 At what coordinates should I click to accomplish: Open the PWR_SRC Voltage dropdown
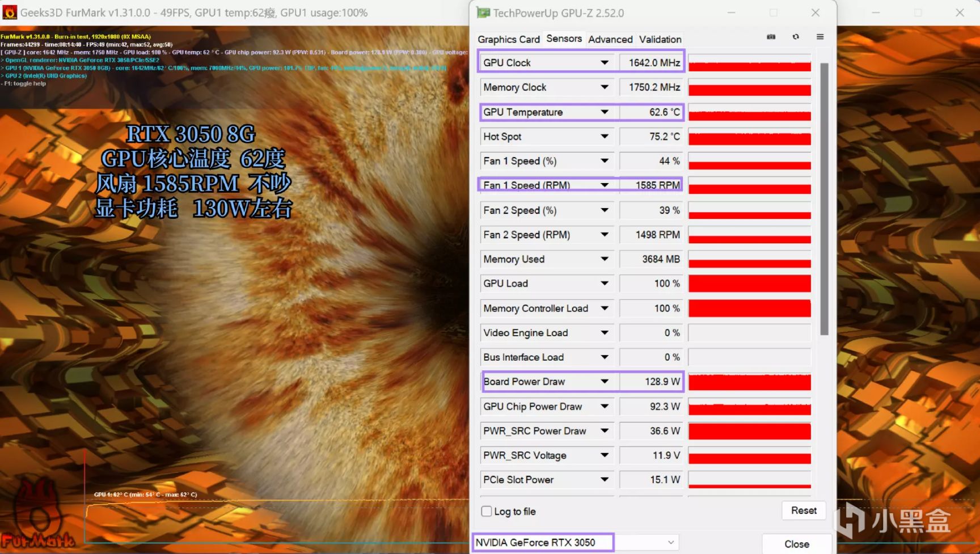[x=605, y=455]
